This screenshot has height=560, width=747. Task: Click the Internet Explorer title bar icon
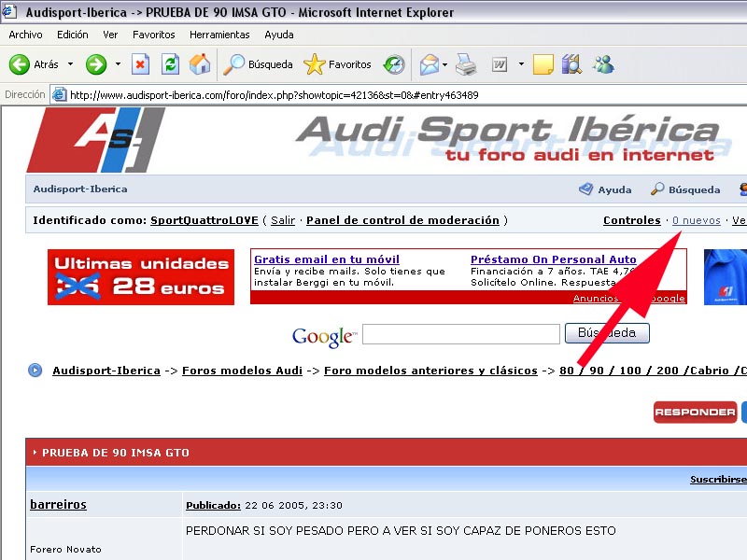point(9,11)
